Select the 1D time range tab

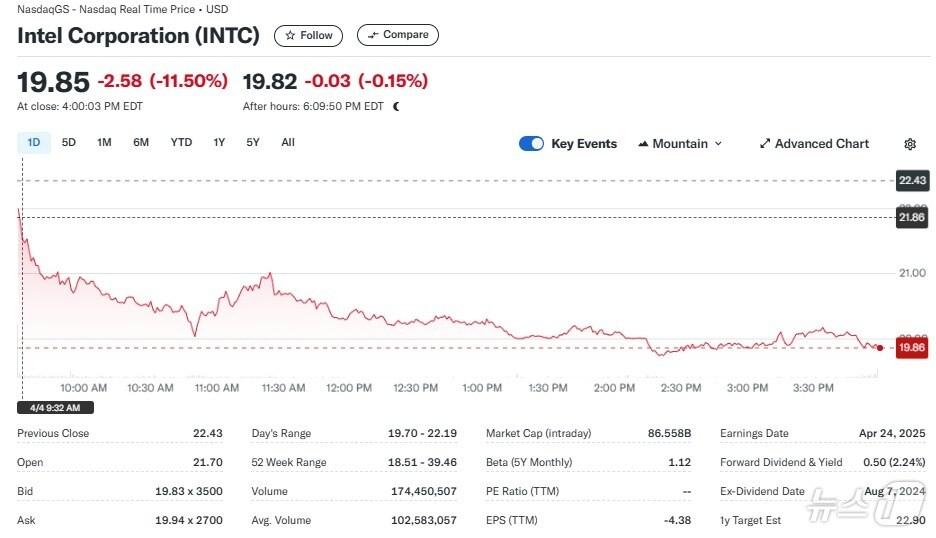[34, 143]
